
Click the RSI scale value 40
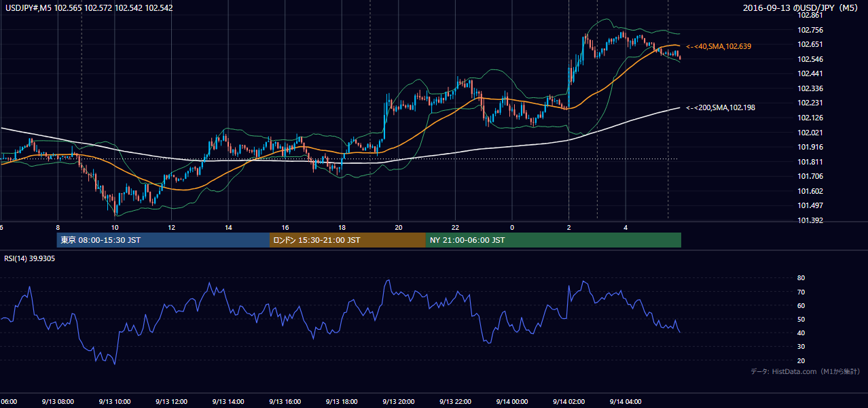coord(801,333)
